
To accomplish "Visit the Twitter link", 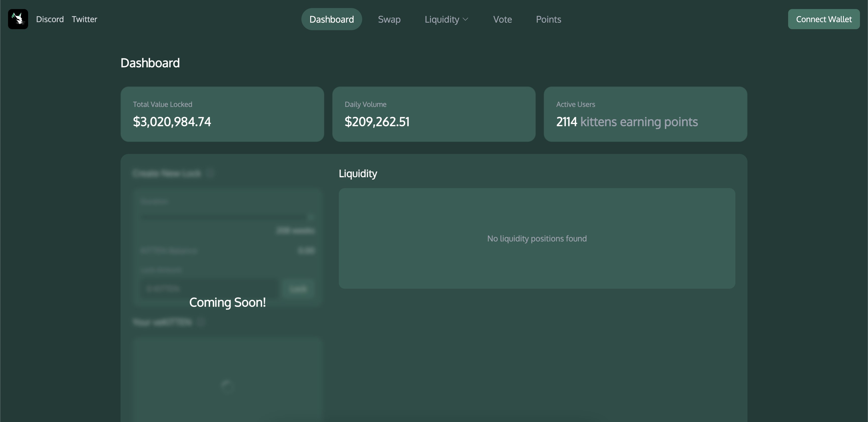I will [84, 19].
